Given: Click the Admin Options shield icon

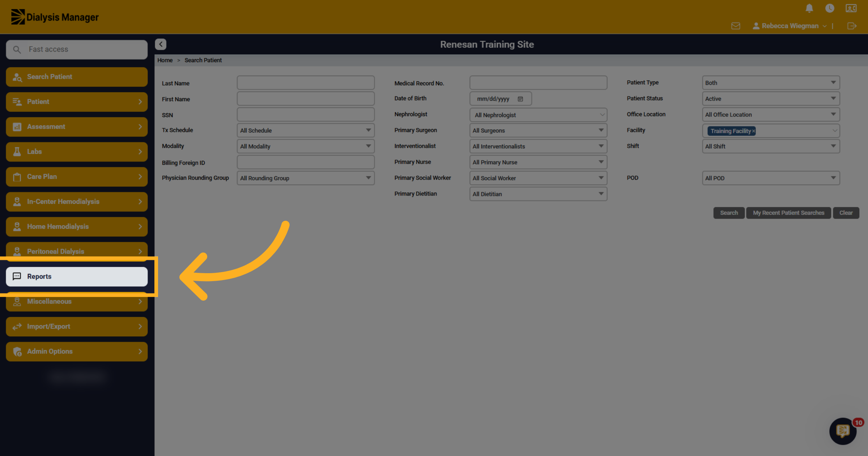Looking at the screenshot, I should [x=17, y=352].
